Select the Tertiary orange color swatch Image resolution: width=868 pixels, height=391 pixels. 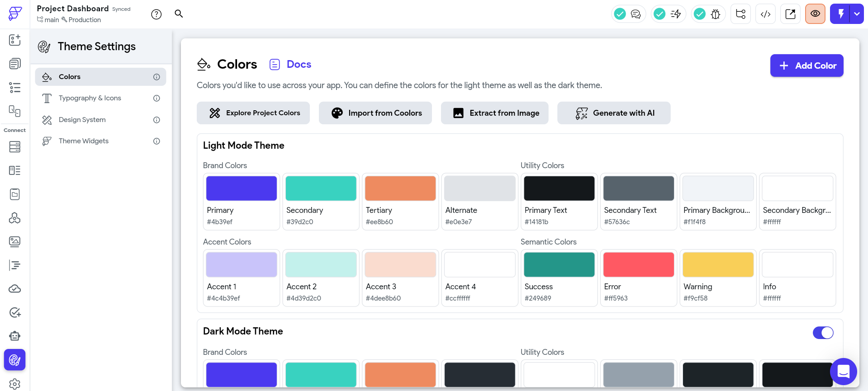pyautogui.click(x=400, y=188)
